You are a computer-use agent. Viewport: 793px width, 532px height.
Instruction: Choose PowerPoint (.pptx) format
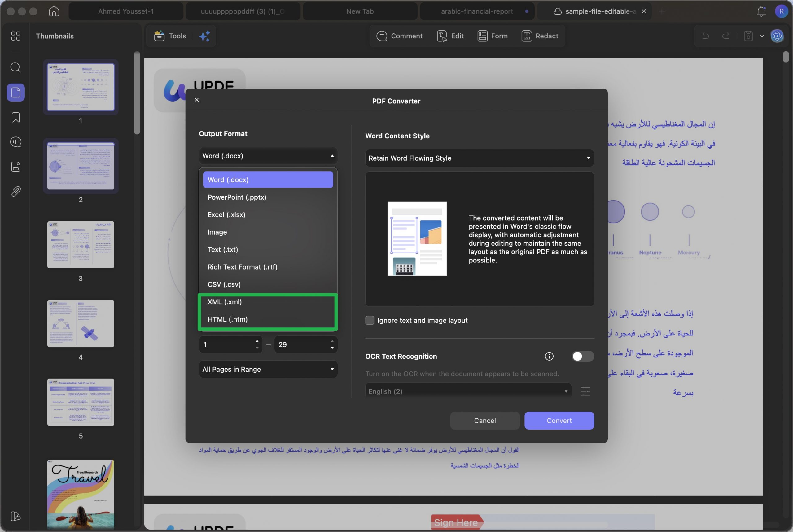click(268, 197)
